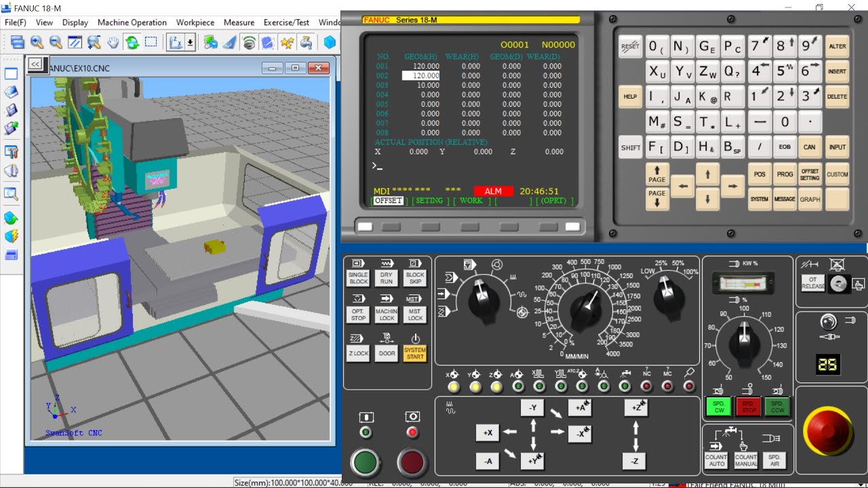Click the feedrate override dial
868x488 pixels.
pos(586,308)
